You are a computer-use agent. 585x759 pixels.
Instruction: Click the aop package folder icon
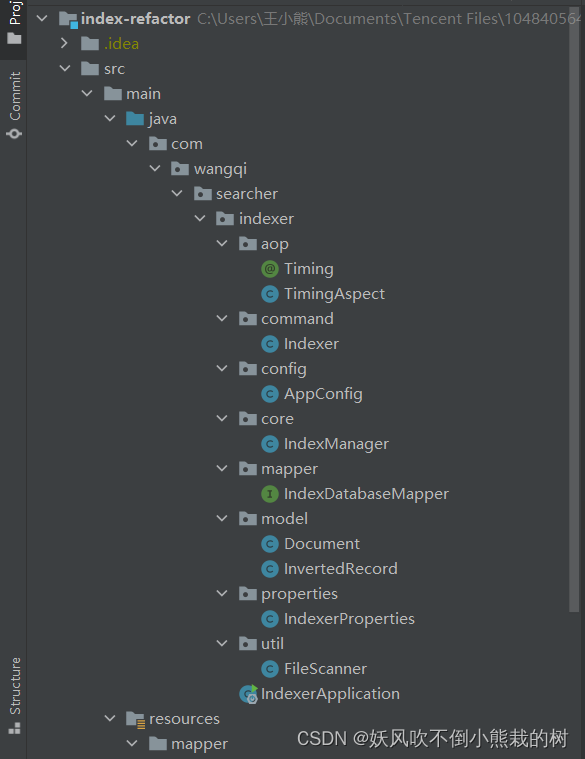pos(248,243)
